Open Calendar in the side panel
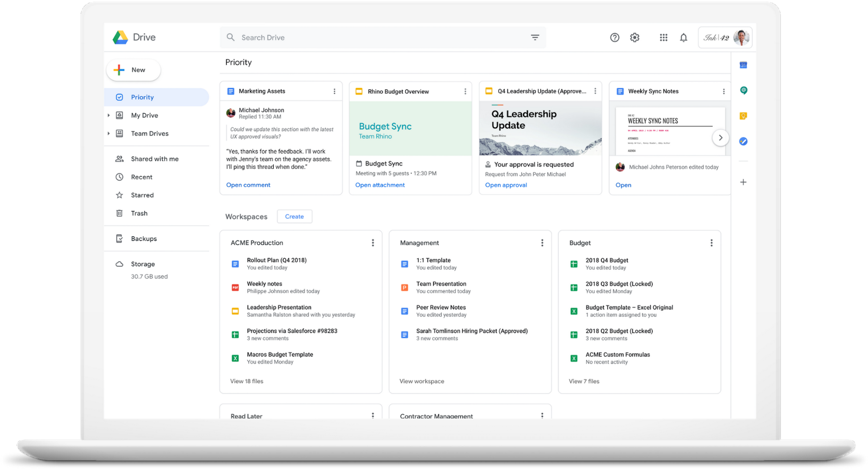 click(x=743, y=65)
